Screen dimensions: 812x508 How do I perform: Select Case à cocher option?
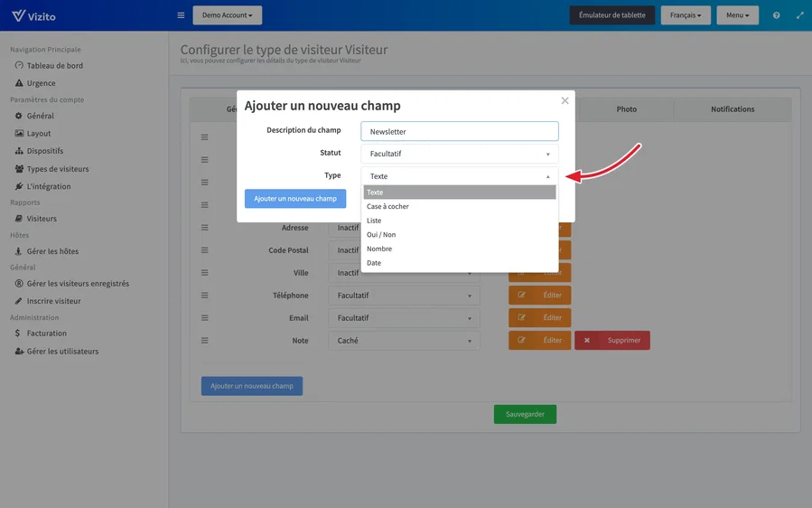point(460,206)
